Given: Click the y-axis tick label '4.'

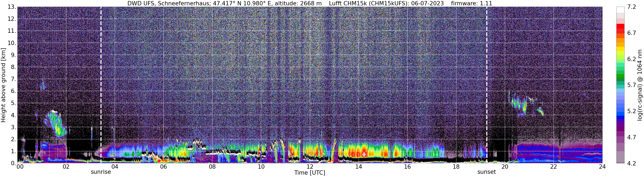Looking at the screenshot, I should tap(13, 115).
